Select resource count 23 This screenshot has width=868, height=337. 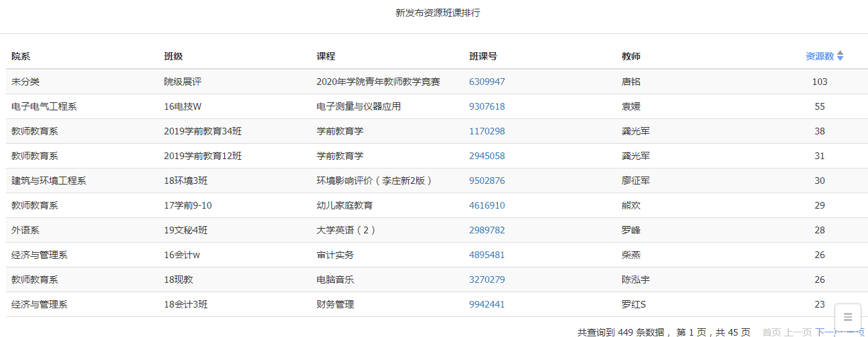coord(820,304)
